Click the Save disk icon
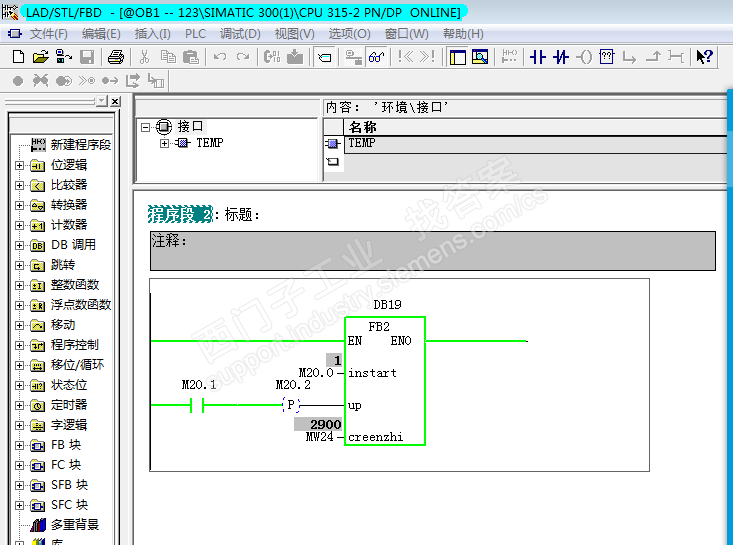The width and height of the screenshot is (733, 545). tap(87, 57)
